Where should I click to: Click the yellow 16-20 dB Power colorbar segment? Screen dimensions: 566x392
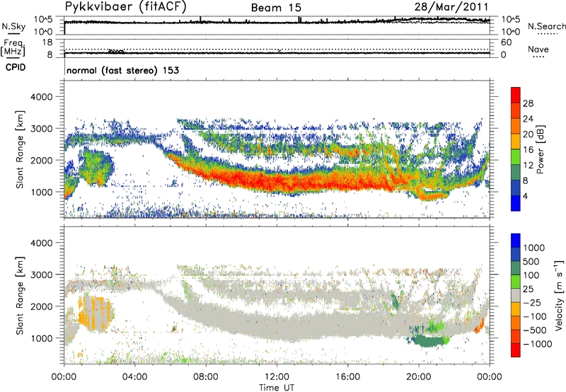[516, 142]
